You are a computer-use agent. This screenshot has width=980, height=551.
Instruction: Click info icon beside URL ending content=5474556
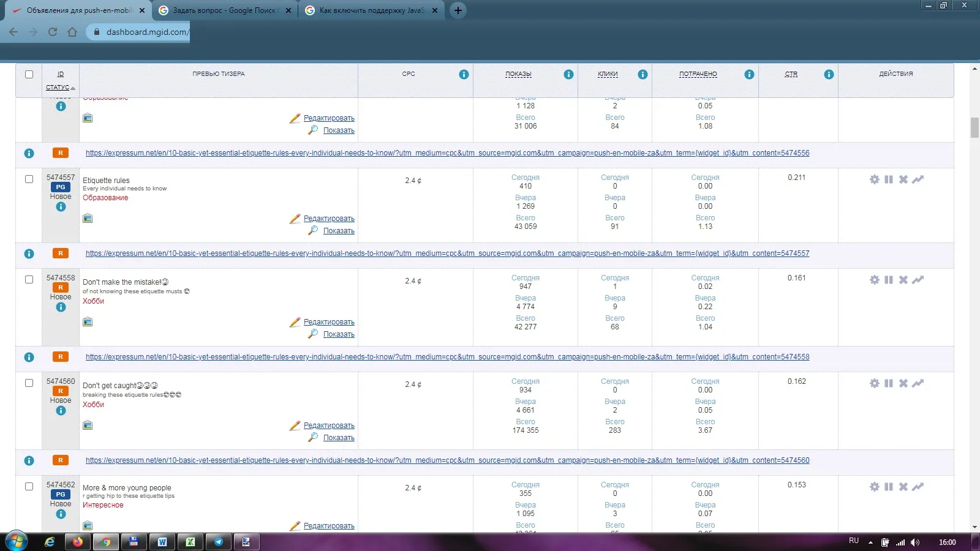point(29,153)
